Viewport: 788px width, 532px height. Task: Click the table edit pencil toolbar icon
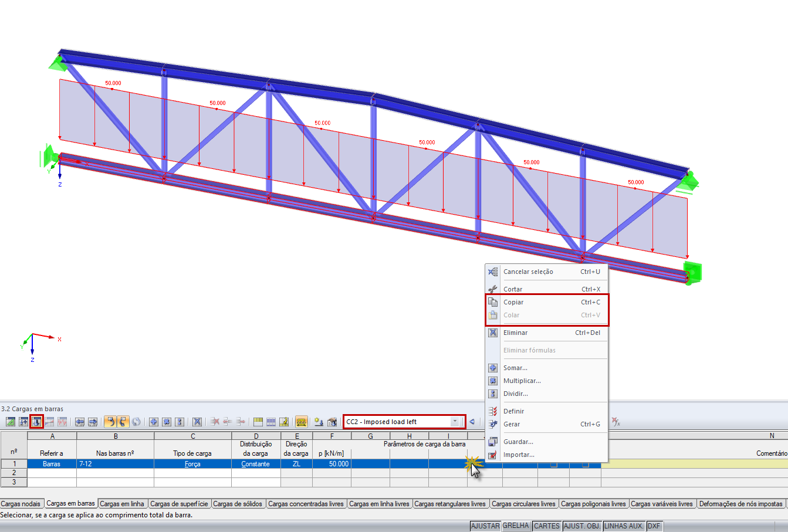[x=284, y=422]
